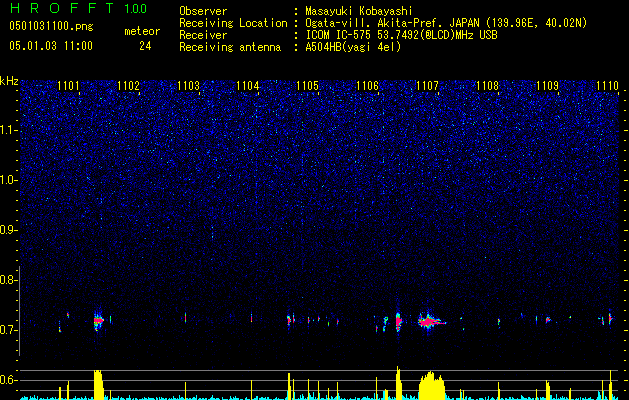Image resolution: width=629 pixels, height=400 pixels.
Task: Click the kHz axis unit label
Action: [9, 81]
